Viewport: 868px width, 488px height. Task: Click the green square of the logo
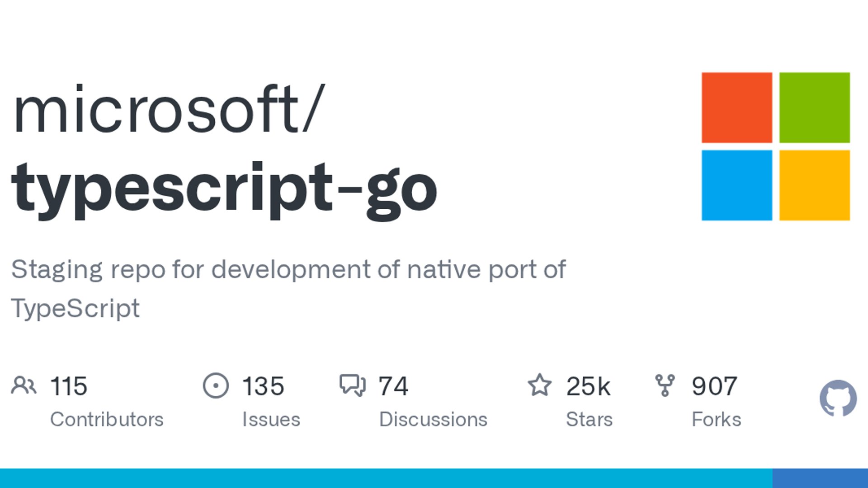click(814, 108)
